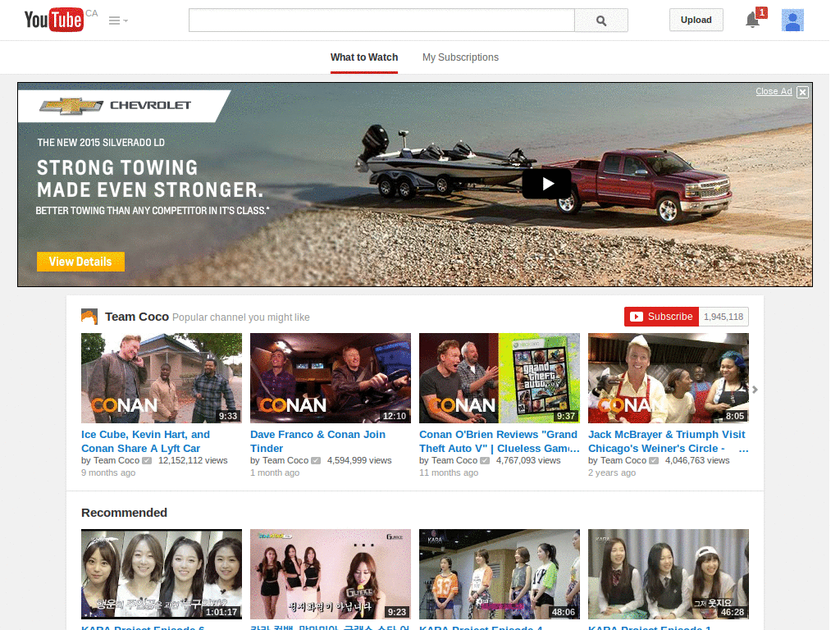840x630 pixels.
Task: Open recommended video with 48:06 duration
Action: point(500,574)
